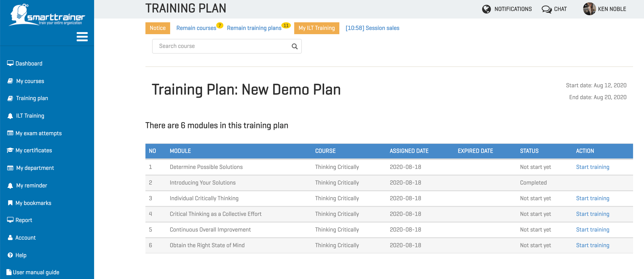The height and width of the screenshot is (279, 644).
Task: Click the My certificates graduation cap icon
Action: [x=10, y=150]
